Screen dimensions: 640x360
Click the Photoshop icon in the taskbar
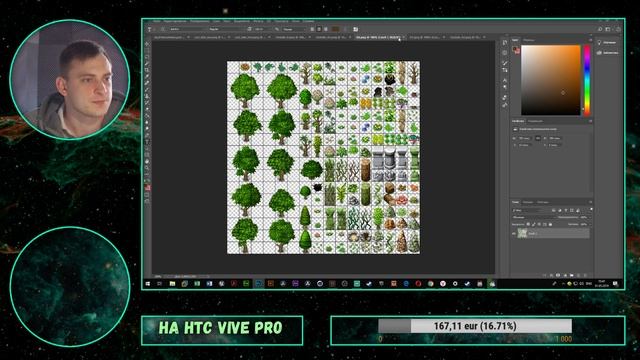click(x=258, y=283)
